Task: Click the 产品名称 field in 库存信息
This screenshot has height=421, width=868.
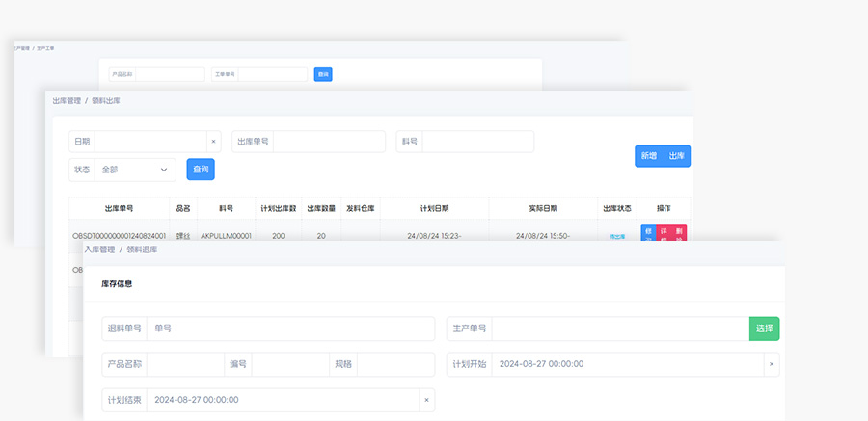Action: tap(185, 364)
